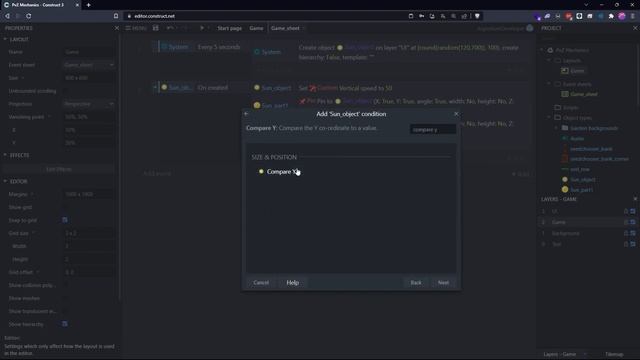Close the Properties panel

[117, 28]
